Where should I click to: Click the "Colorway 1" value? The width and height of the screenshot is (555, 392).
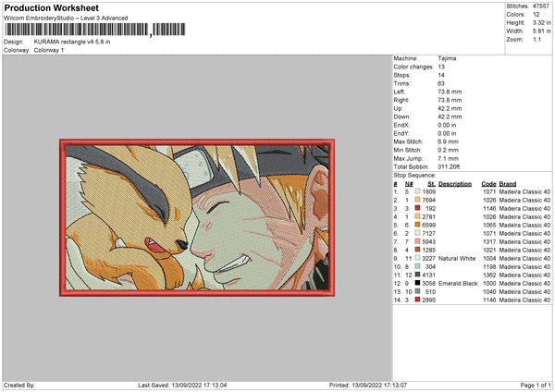[x=49, y=50]
